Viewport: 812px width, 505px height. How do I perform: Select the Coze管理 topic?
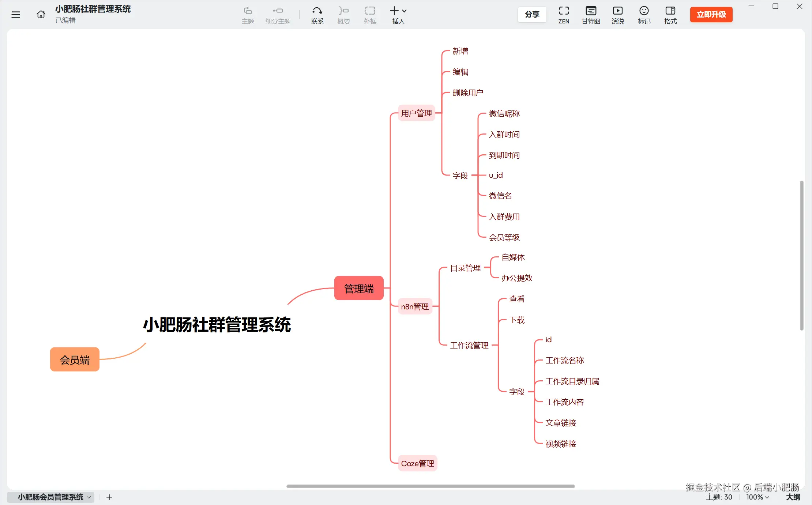(417, 463)
